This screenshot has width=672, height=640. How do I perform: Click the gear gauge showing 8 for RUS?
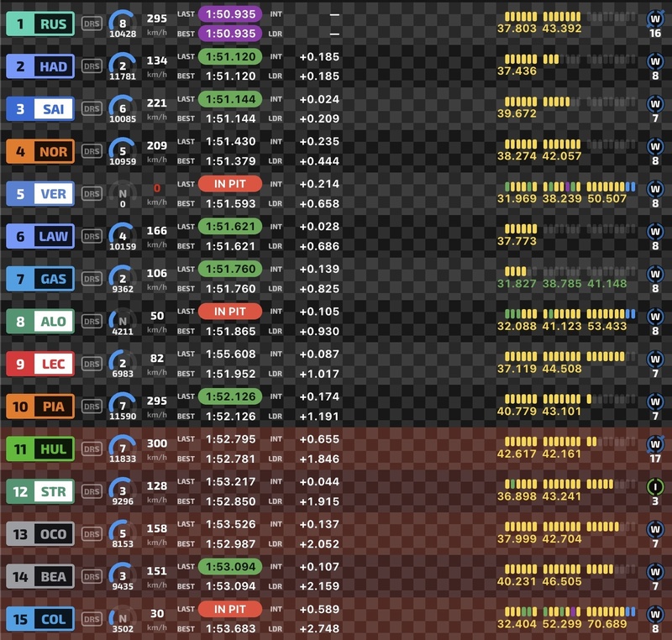point(123,24)
